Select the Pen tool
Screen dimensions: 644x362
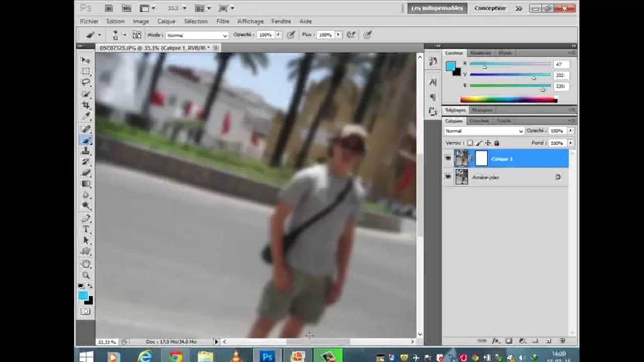86,219
